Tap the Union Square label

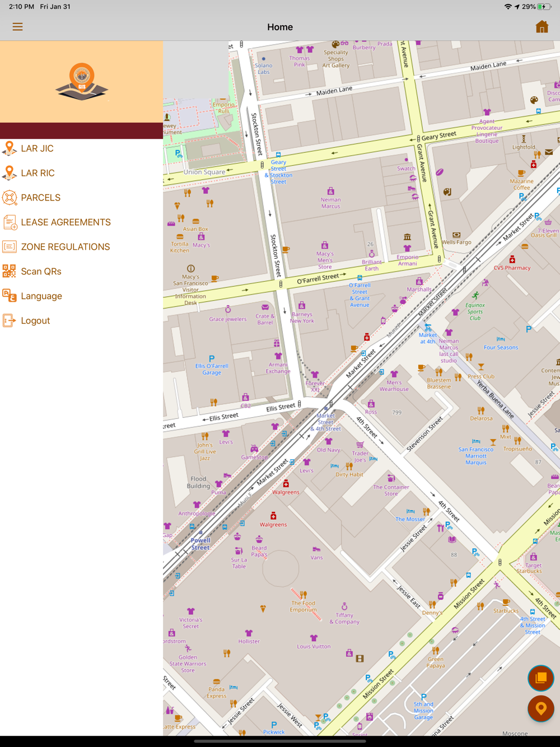click(204, 172)
